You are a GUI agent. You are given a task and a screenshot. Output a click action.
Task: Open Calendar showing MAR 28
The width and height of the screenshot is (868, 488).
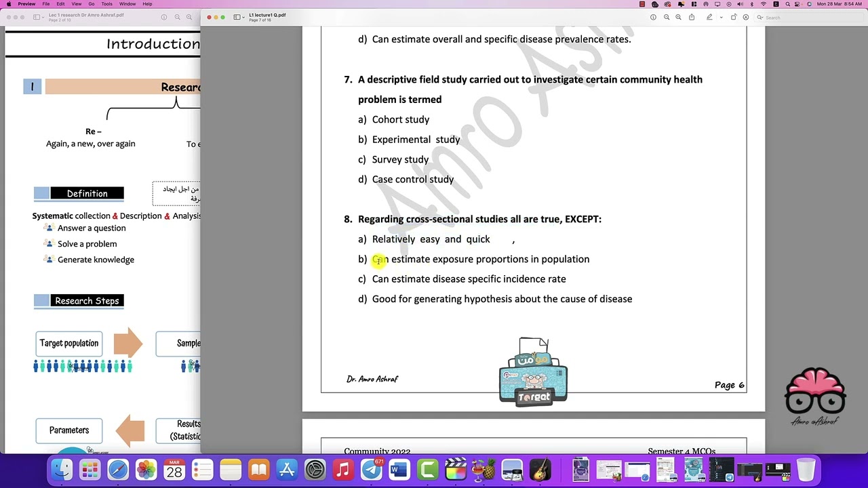coord(174,469)
